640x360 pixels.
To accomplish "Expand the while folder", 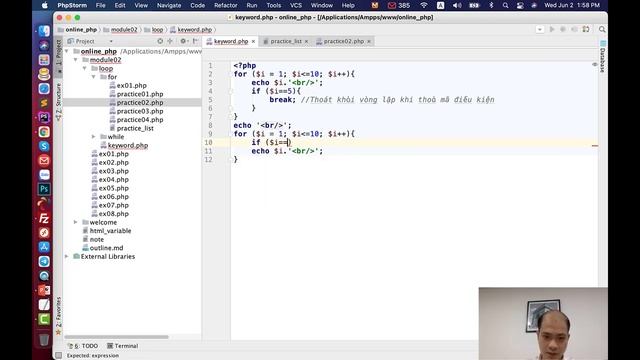I will (x=94, y=137).
